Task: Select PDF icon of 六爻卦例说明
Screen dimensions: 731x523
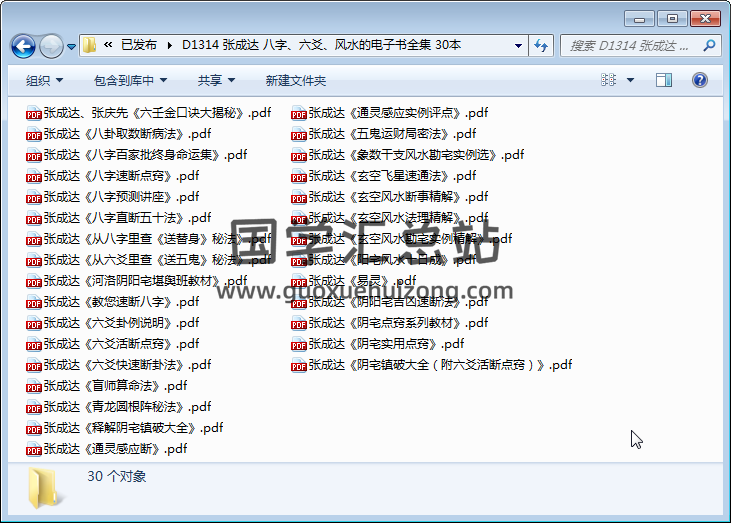Action: click(x=34, y=323)
